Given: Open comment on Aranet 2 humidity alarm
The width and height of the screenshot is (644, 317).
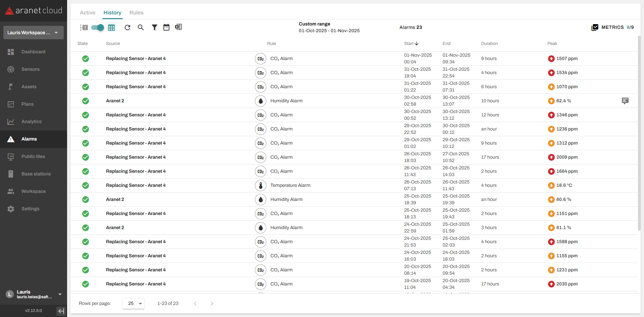Looking at the screenshot, I should 625,101.
